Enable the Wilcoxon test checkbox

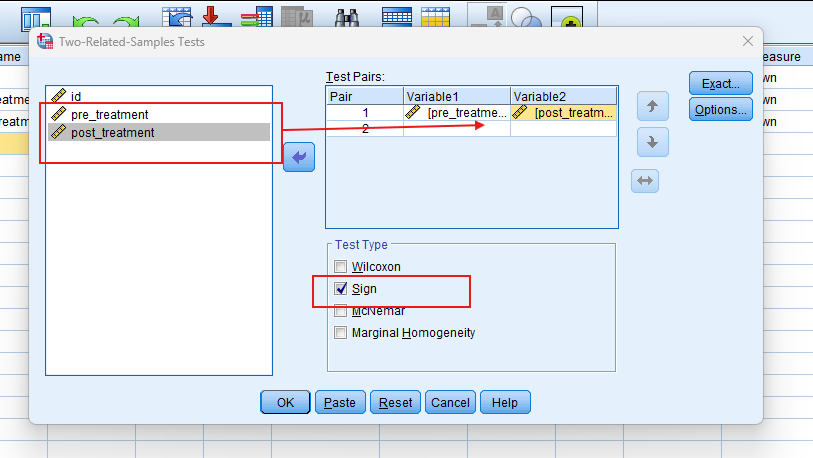341,267
